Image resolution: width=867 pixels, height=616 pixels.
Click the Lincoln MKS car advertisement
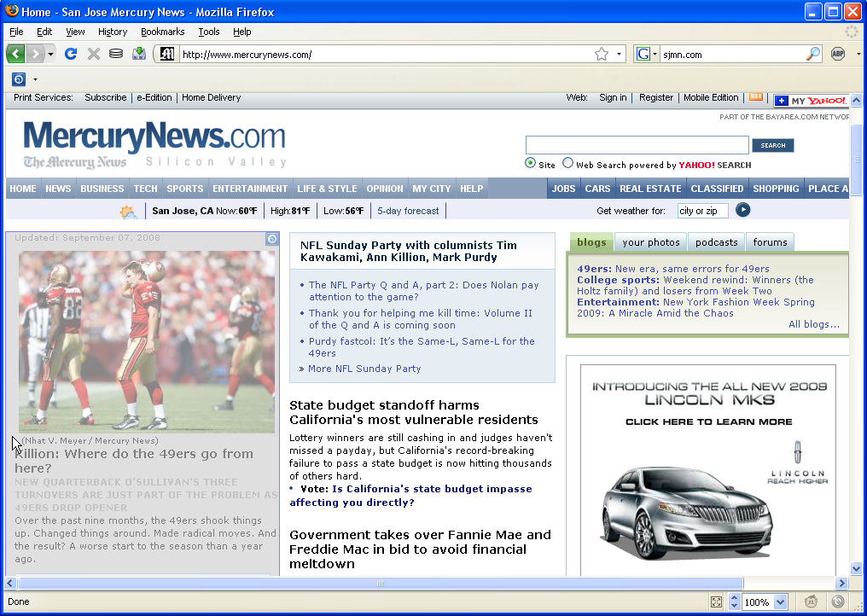(707, 469)
